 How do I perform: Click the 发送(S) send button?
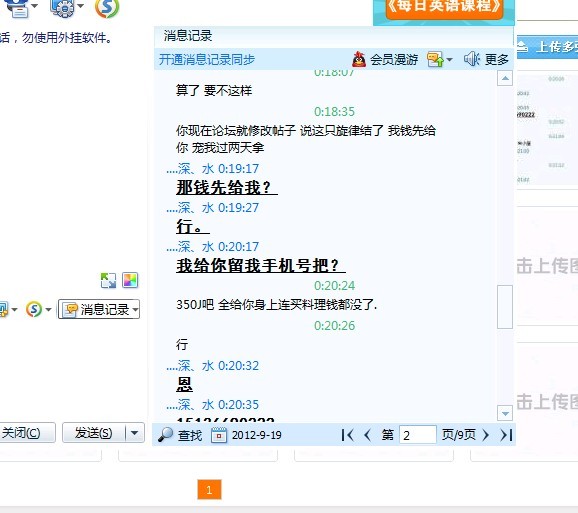click(x=94, y=432)
